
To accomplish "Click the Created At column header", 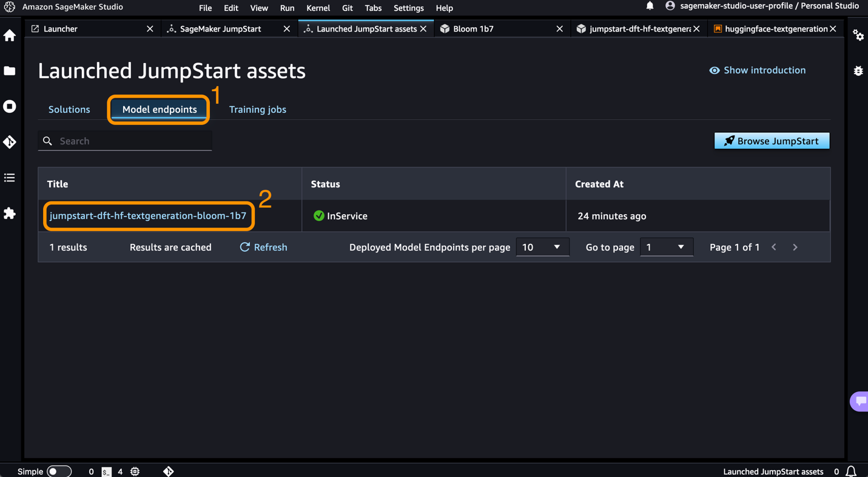I will coord(698,184).
